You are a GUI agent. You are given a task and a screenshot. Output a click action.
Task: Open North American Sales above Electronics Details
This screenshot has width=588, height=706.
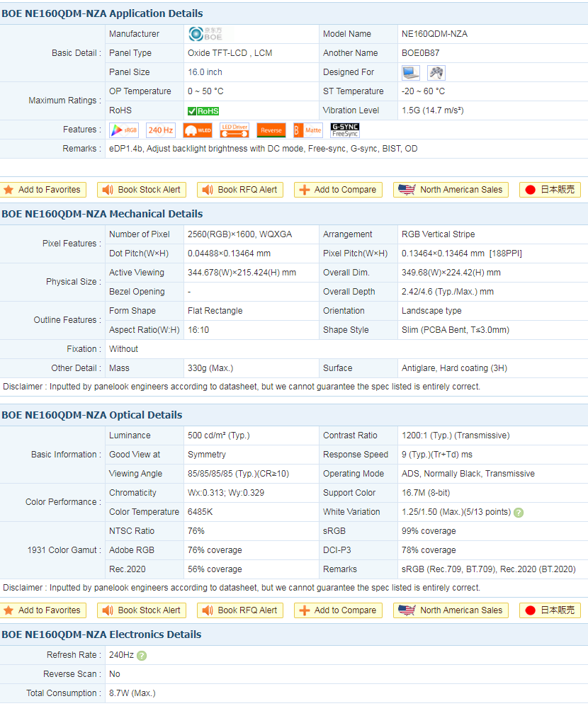(x=451, y=610)
